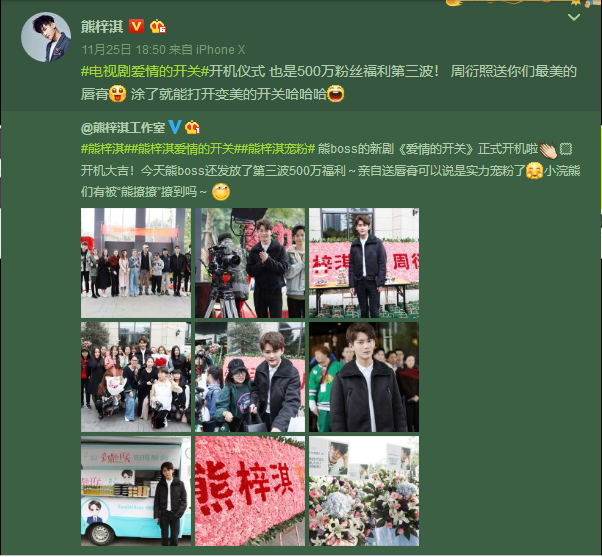Open hashtag #熊梓淇宠粉#

click(278, 149)
